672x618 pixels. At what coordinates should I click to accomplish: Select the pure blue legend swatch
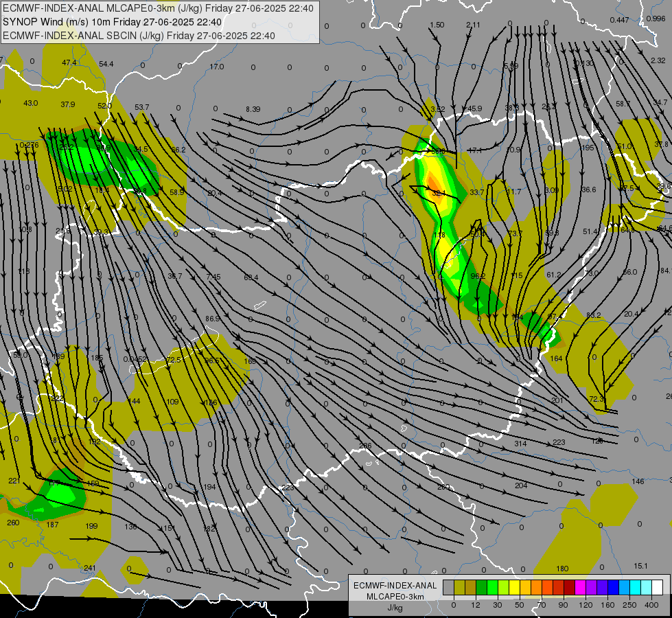613,587
